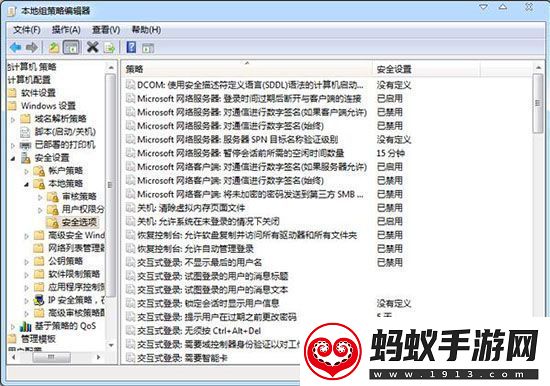
Task: Expand the 基于策略的 QoS node arrow
Action: coord(13,327)
